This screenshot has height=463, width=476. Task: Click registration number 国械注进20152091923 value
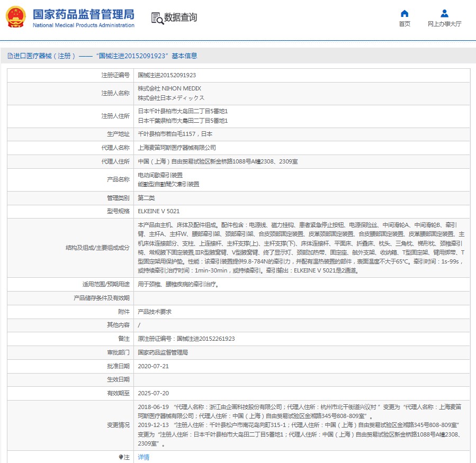tap(167, 75)
